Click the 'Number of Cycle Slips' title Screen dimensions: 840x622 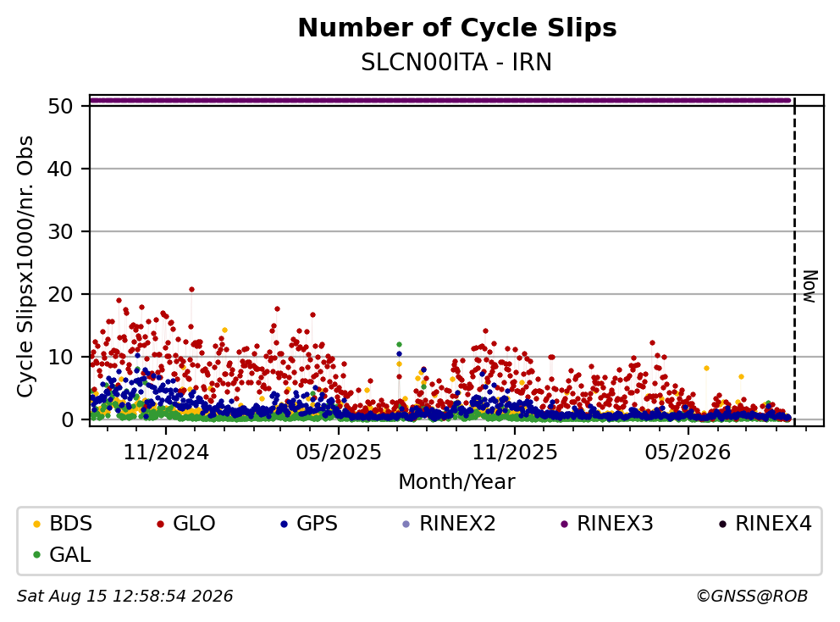457,28
